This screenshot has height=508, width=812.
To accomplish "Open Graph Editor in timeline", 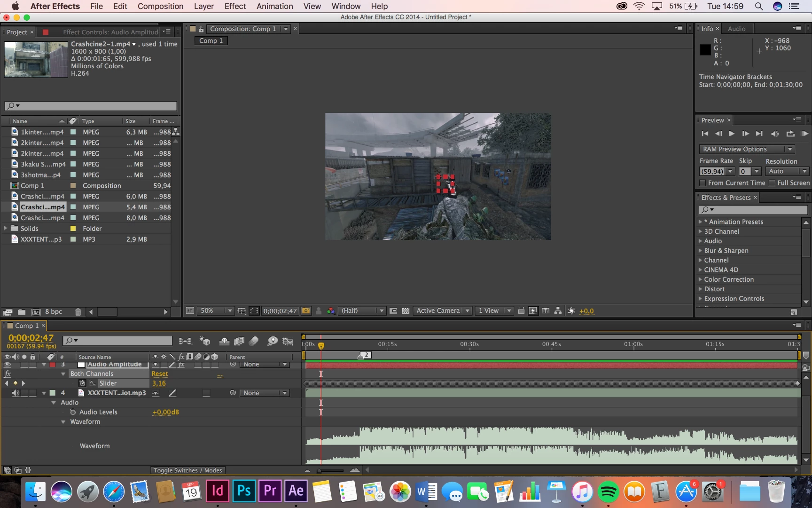I will (288, 341).
